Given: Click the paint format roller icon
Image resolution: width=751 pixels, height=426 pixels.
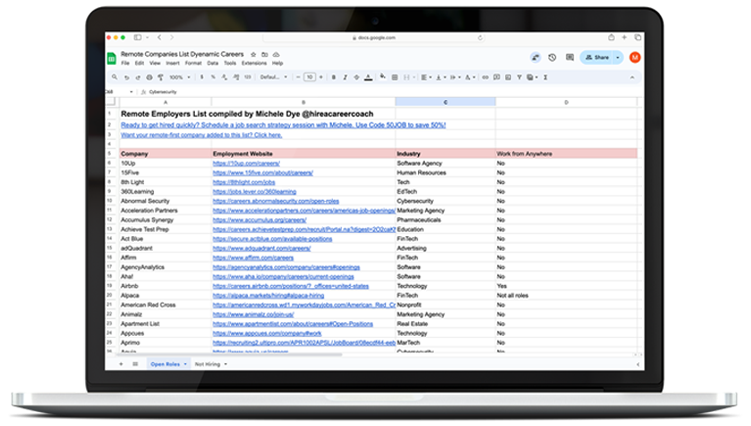Looking at the screenshot, I should [160, 77].
